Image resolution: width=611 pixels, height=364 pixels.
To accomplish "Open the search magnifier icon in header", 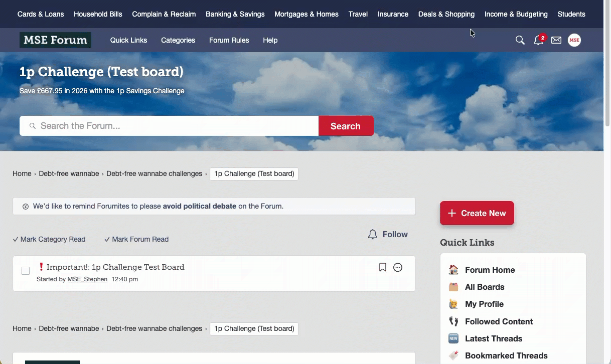I will 520,40.
